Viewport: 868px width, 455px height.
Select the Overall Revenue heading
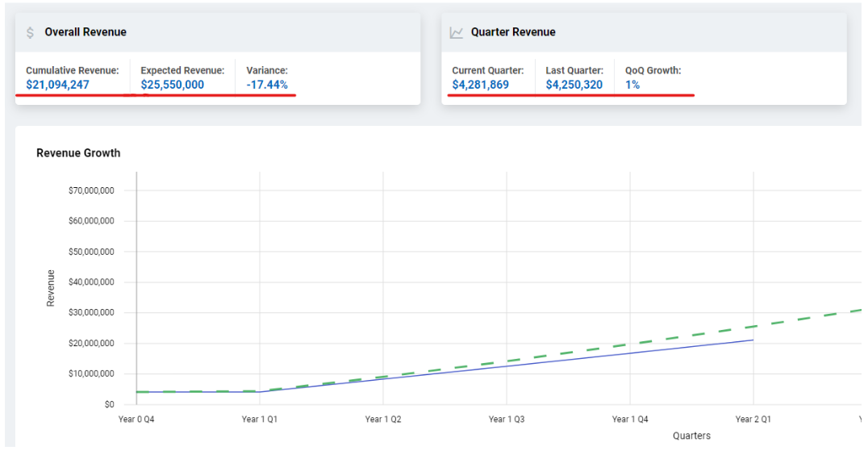[86, 32]
